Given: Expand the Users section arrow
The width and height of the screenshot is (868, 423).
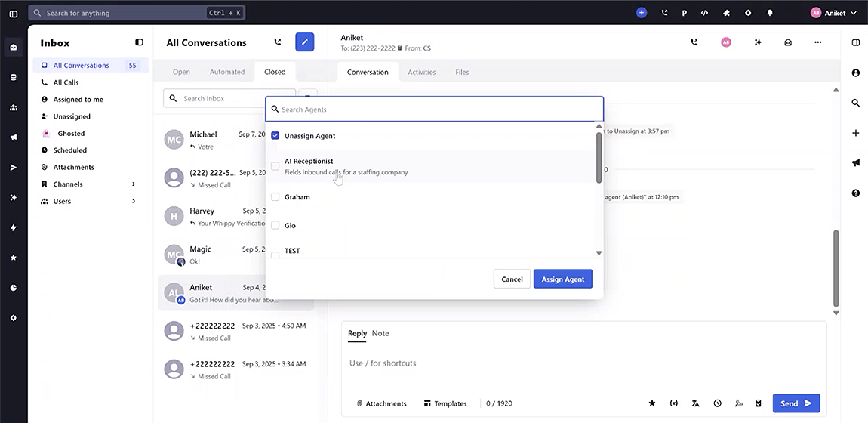Looking at the screenshot, I should (x=134, y=201).
